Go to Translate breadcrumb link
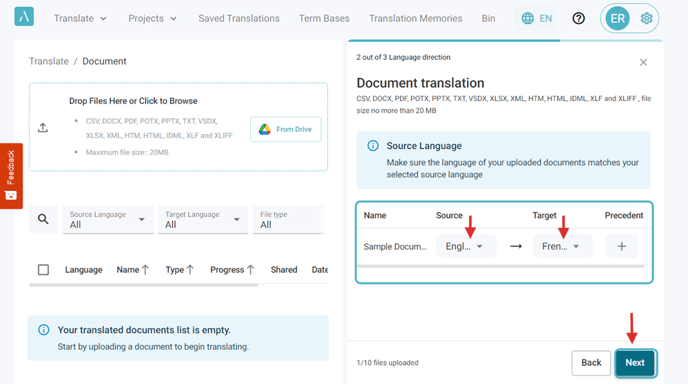This screenshot has width=688, height=384. [x=49, y=61]
